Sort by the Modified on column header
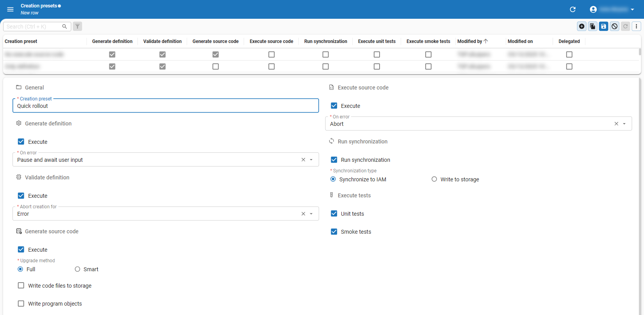The image size is (644, 315). click(x=520, y=41)
